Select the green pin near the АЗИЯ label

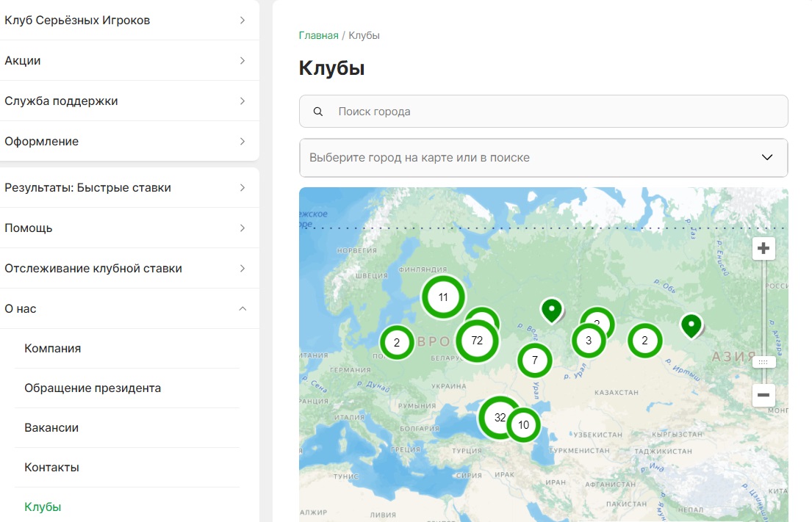point(691,326)
